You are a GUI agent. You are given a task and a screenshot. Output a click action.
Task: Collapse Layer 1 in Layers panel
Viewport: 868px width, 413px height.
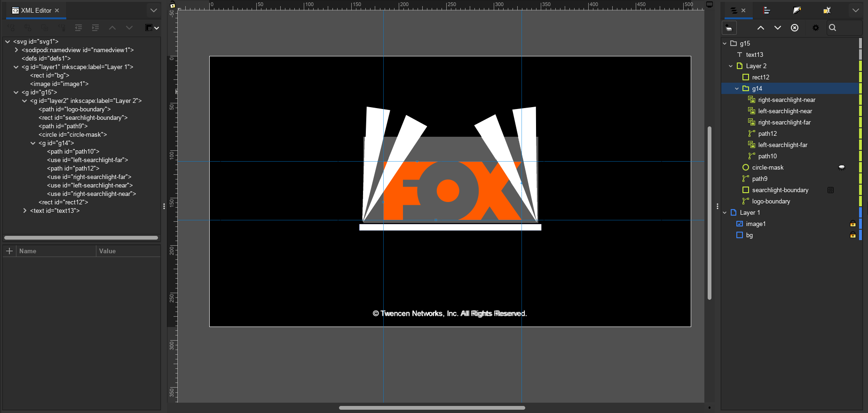[725, 213]
